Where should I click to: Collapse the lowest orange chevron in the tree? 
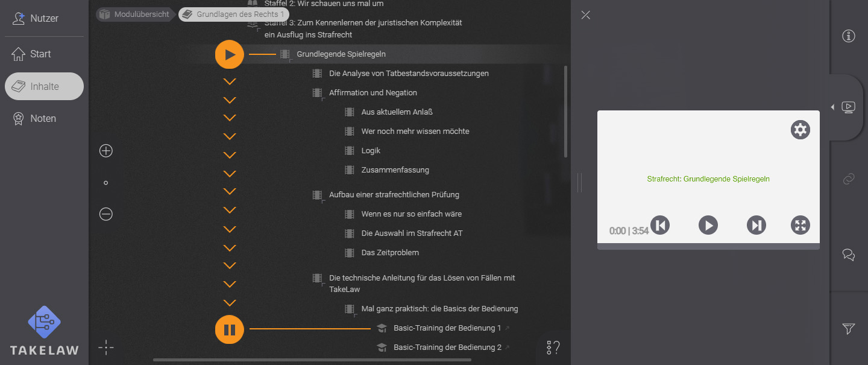pyautogui.click(x=229, y=302)
